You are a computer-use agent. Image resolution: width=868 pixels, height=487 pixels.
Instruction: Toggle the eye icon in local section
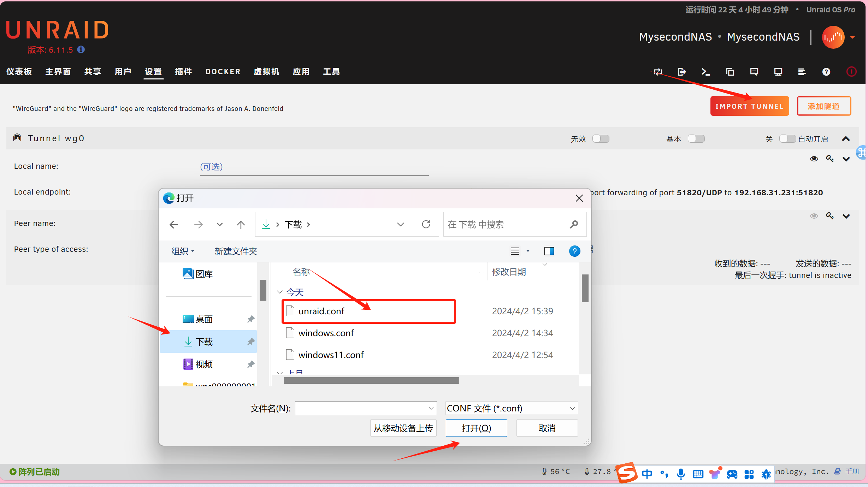(814, 159)
